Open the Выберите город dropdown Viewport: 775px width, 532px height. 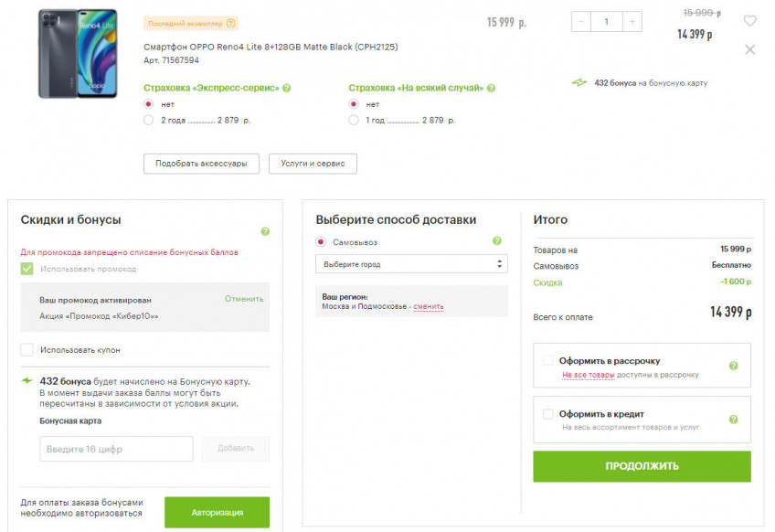pos(410,264)
